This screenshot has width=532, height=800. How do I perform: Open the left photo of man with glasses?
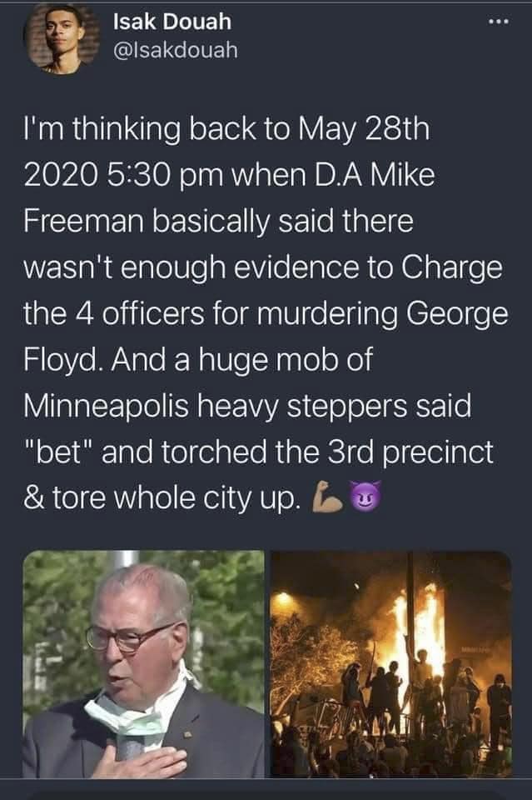point(144,664)
